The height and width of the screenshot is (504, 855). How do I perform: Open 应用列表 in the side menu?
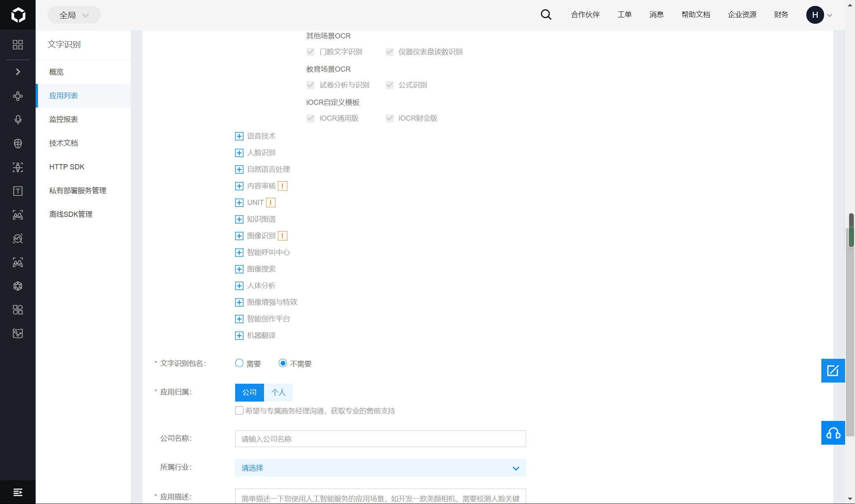(83, 96)
